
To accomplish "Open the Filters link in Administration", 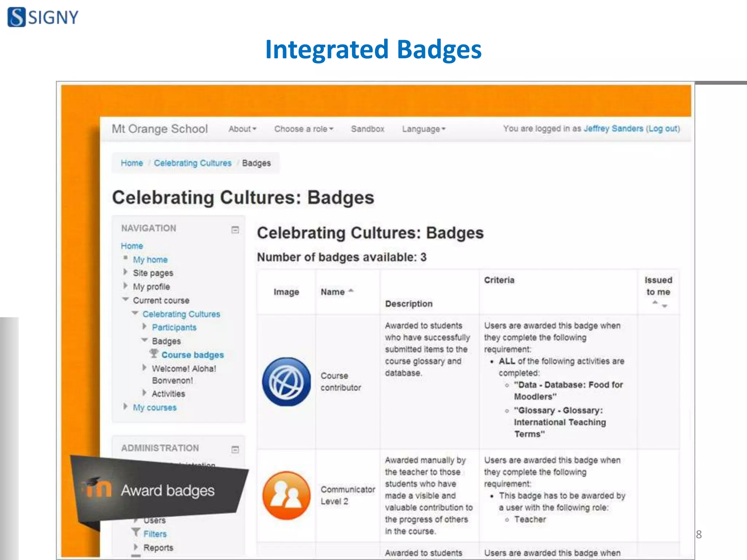I will pyautogui.click(x=155, y=534).
